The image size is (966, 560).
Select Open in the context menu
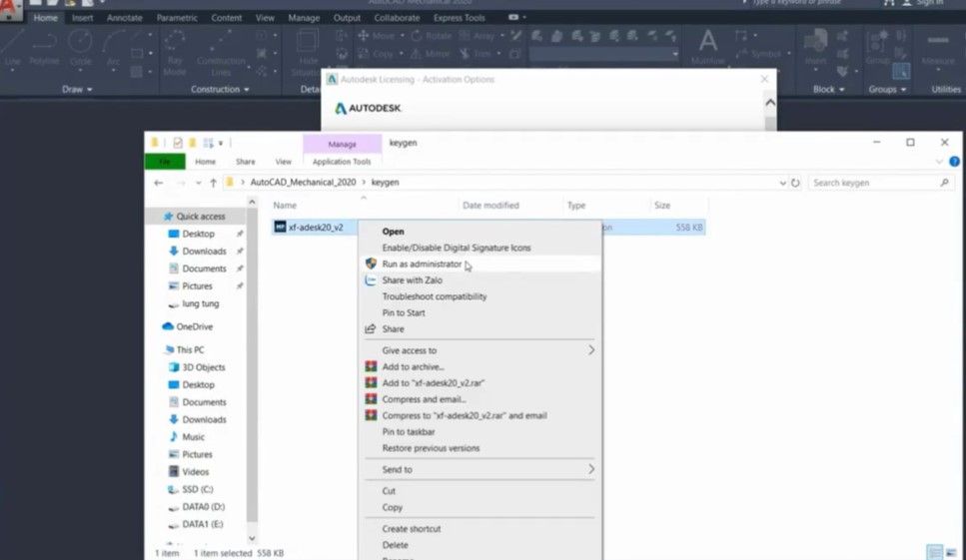(393, 232)
